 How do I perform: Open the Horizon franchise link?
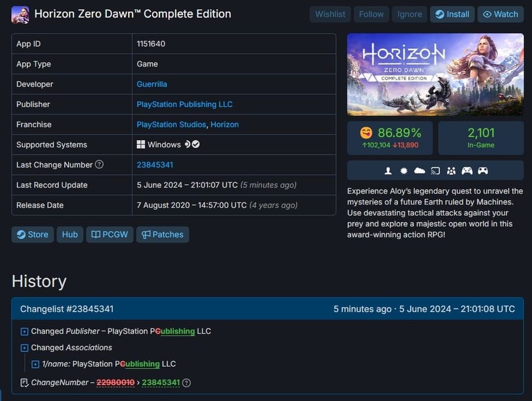tap(225, 124)
